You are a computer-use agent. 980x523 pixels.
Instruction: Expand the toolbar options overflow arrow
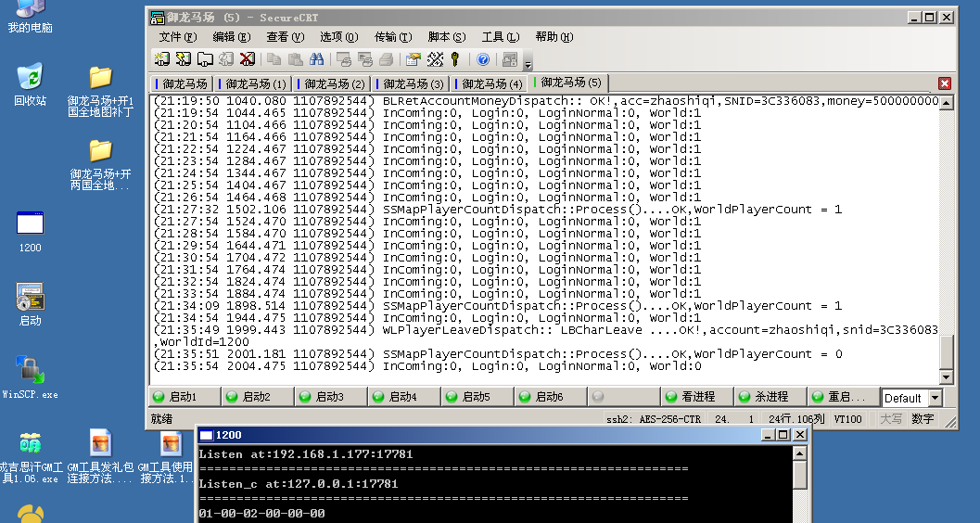tap(528, 63)
